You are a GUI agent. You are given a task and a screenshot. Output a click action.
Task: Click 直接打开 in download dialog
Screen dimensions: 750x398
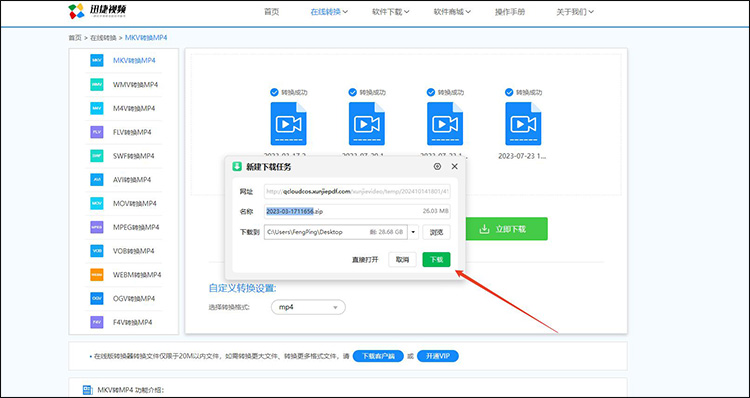click(365, 260)
